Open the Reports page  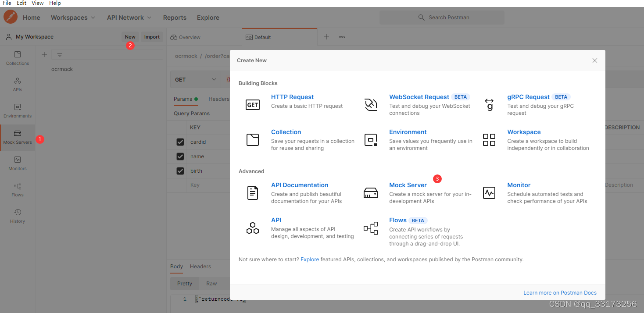(x=175, y=18)
